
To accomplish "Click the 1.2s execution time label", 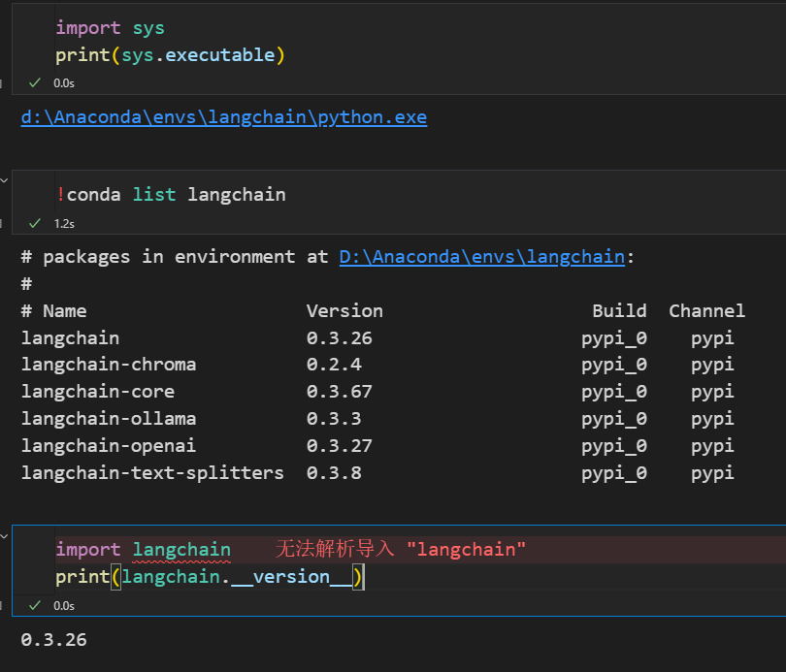I will click(64, 224).
